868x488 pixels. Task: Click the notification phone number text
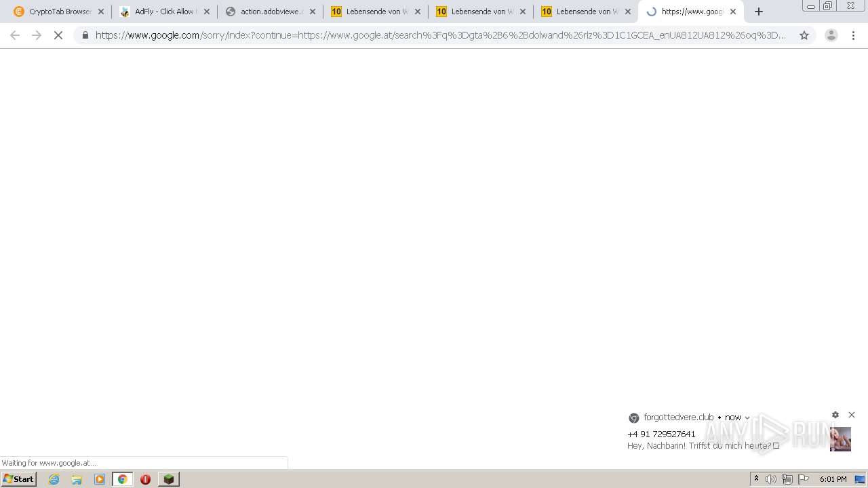click(x=661, y=434)
